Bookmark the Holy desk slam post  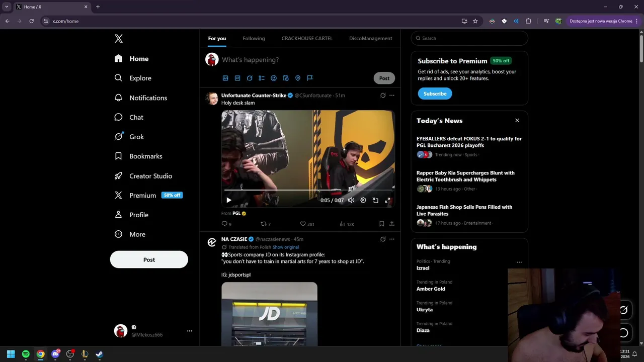382,224
